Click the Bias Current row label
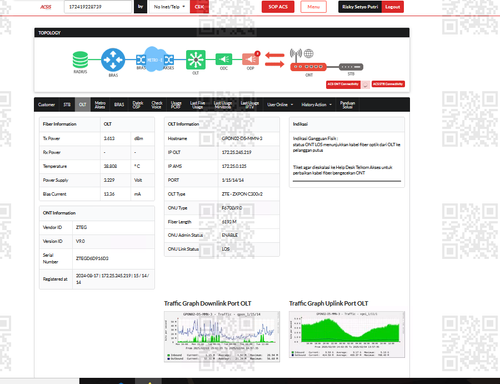500x384 pixels. (54, 194)
